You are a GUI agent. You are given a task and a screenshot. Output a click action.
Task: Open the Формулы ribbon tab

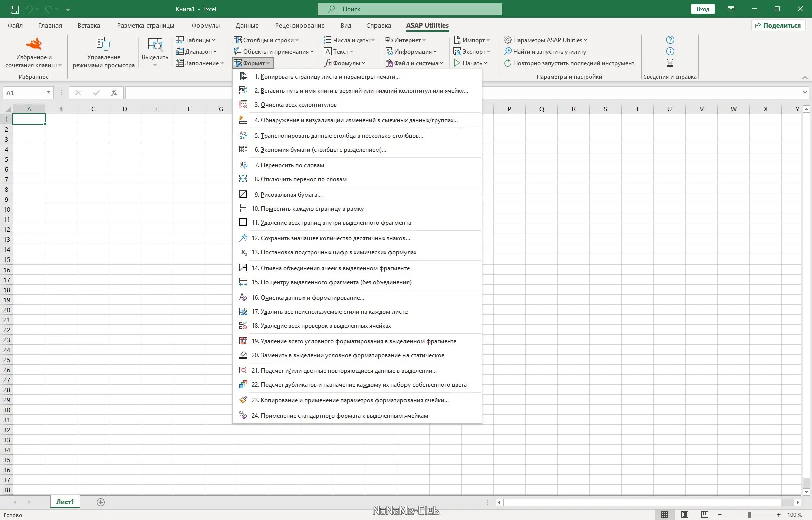[206, 26]
